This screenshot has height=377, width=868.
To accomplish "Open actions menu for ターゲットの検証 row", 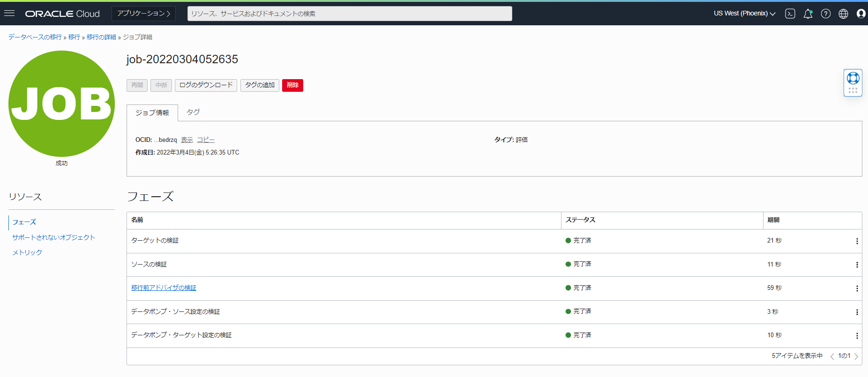I will (x=857, y=241).
